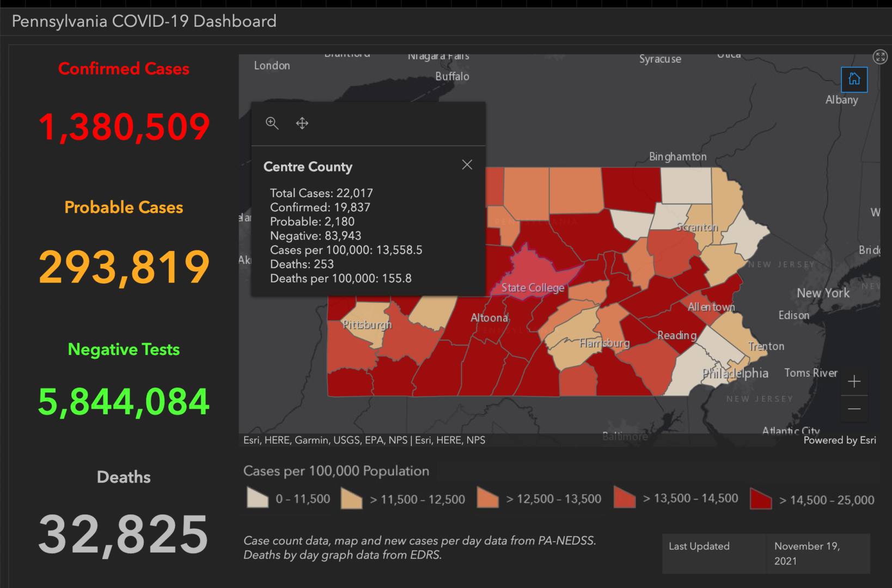The width and height of the screenshot is (892, 588).
Task: Click the Allentown label on map
Action: (711, 307)
